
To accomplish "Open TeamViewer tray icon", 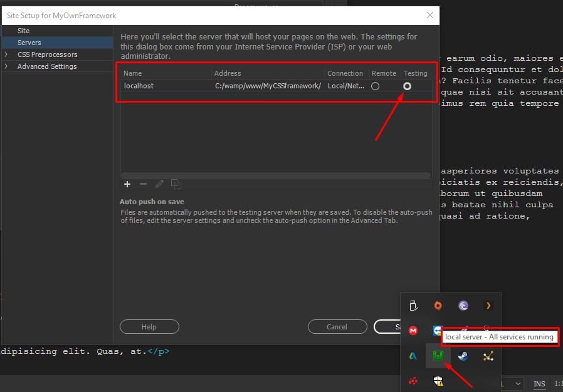I will tap(438, 331).
